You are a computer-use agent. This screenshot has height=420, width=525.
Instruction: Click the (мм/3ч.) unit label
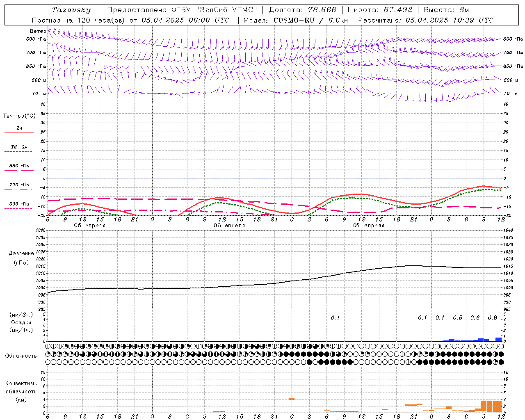pos(21,315)
